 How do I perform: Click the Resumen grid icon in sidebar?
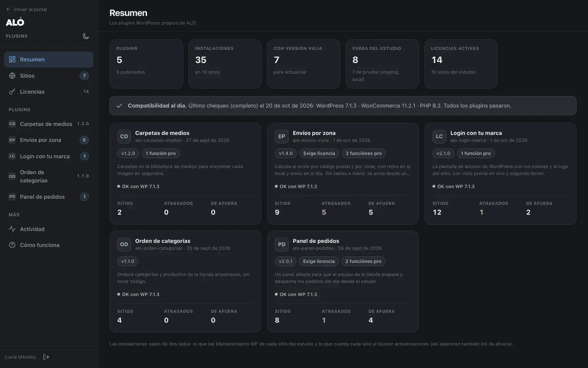pos(12,59)
